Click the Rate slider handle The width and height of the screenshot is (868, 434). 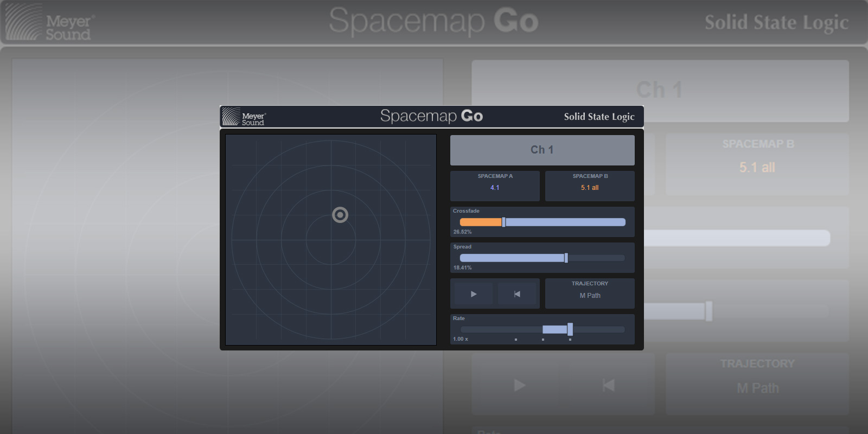pos(570,329)
